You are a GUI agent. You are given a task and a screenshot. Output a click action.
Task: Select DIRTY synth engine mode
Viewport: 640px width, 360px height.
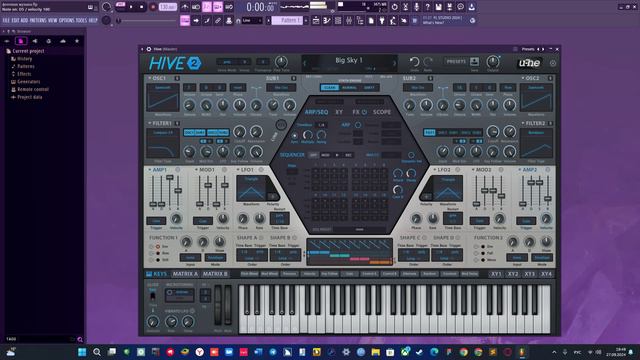point(369,88)
